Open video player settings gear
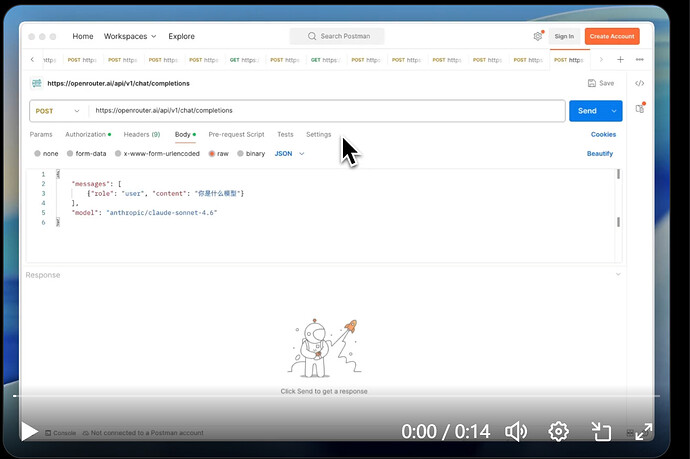690x459 pixels. (x=558, y=431)
